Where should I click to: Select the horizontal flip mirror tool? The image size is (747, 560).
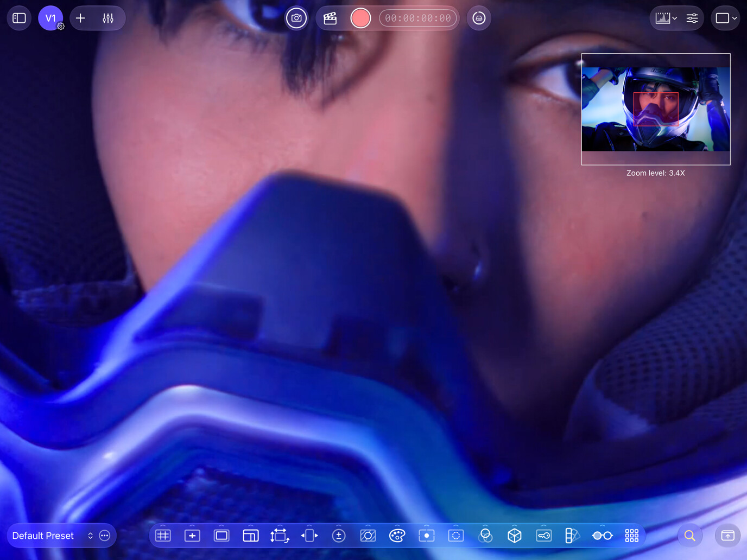tap(309, 536)
